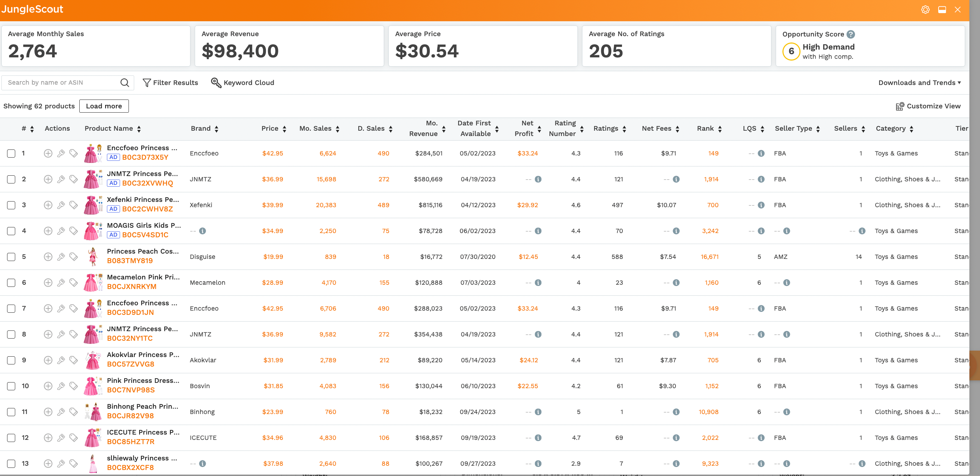Click tag icon for Mecamelon row 6
This screenshot has width=980, height=476.
tap(73, 283)
